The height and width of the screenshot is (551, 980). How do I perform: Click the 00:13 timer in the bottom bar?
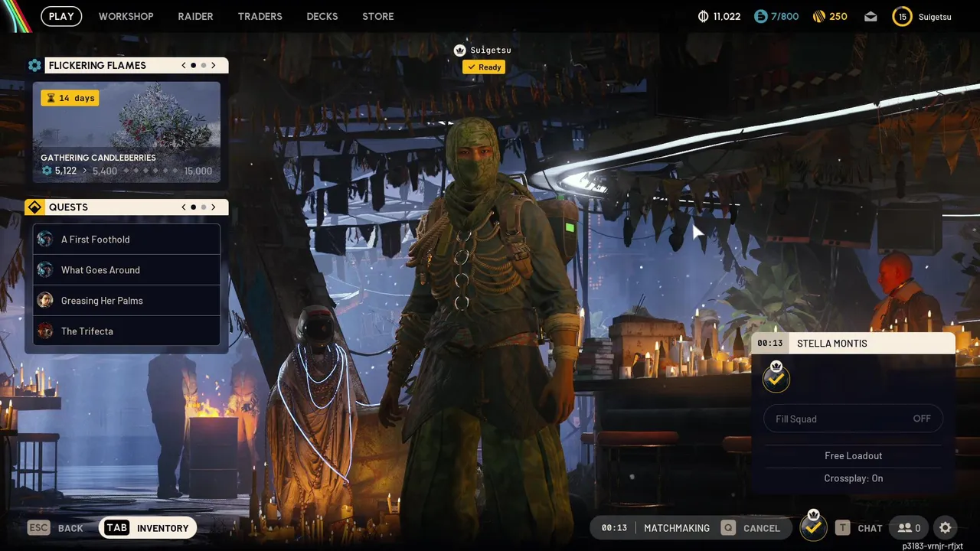614,528
